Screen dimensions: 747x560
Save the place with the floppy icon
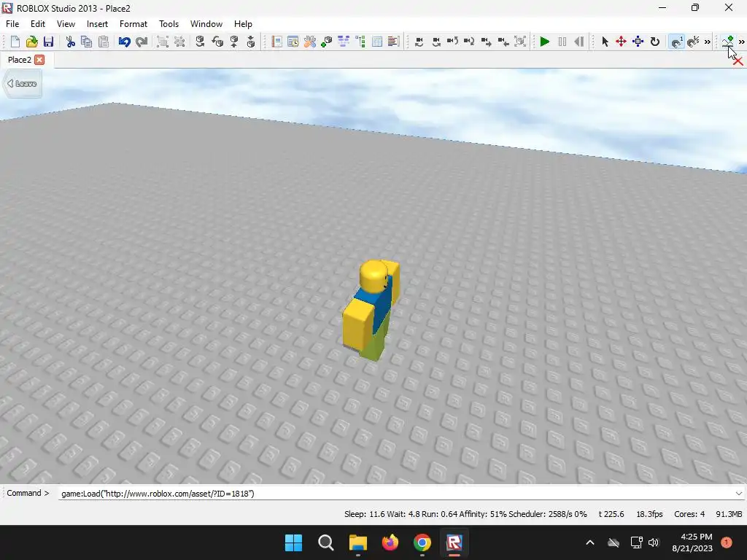click(x=49, y=42)
